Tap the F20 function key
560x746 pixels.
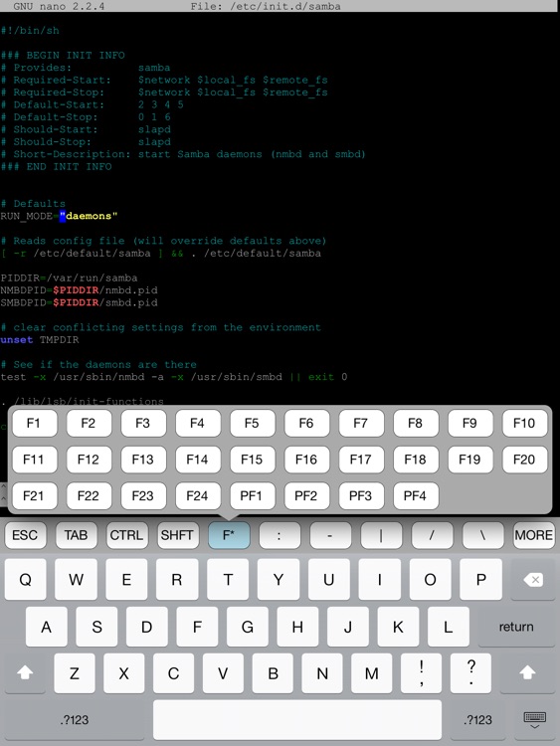[524, 460]
